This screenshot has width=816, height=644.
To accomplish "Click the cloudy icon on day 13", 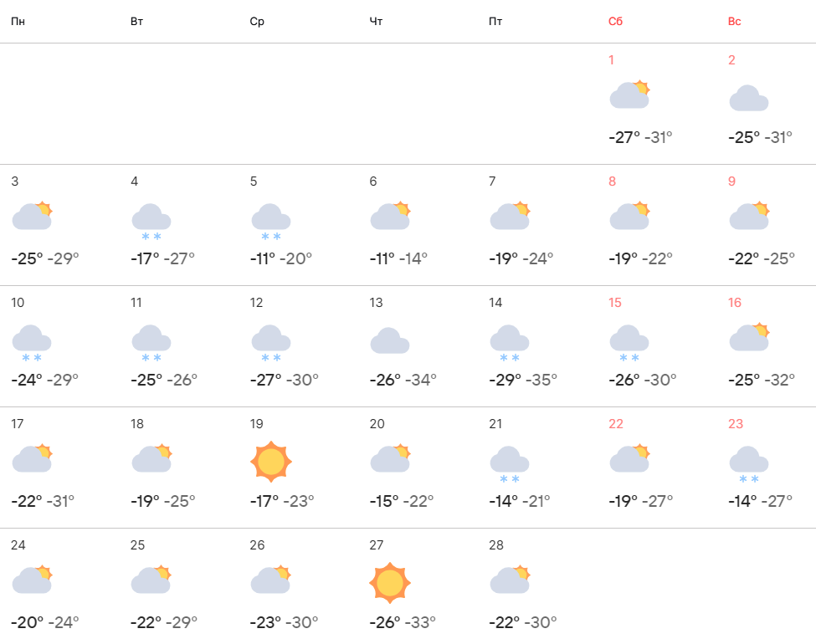I will [x=390, y=340].
